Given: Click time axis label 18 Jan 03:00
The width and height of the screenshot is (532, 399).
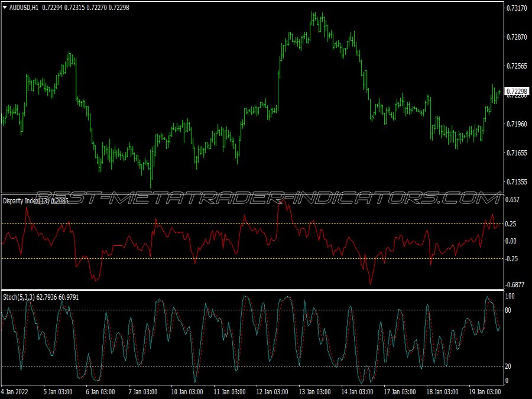Looking at the screenshot, I should click(x=442, y=391).
